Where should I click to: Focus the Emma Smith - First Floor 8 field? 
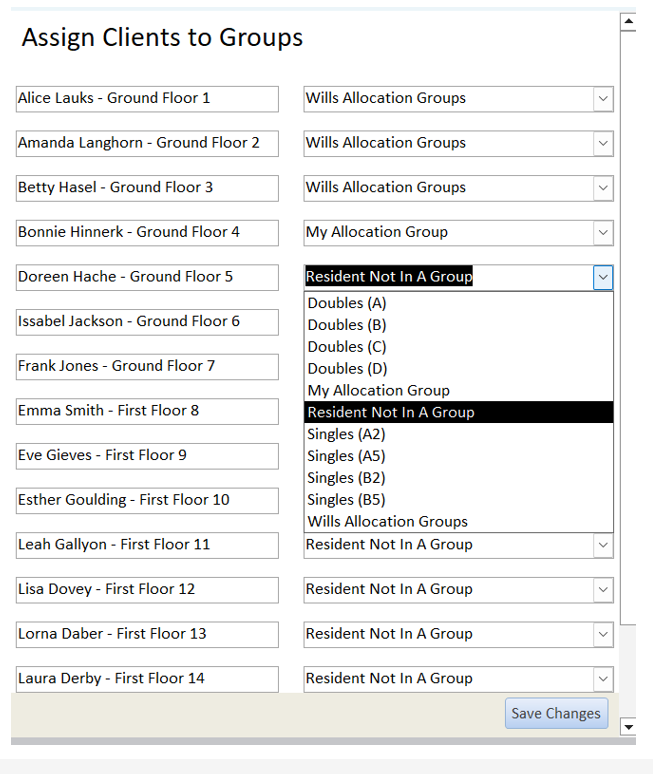(x=147, y=411)
